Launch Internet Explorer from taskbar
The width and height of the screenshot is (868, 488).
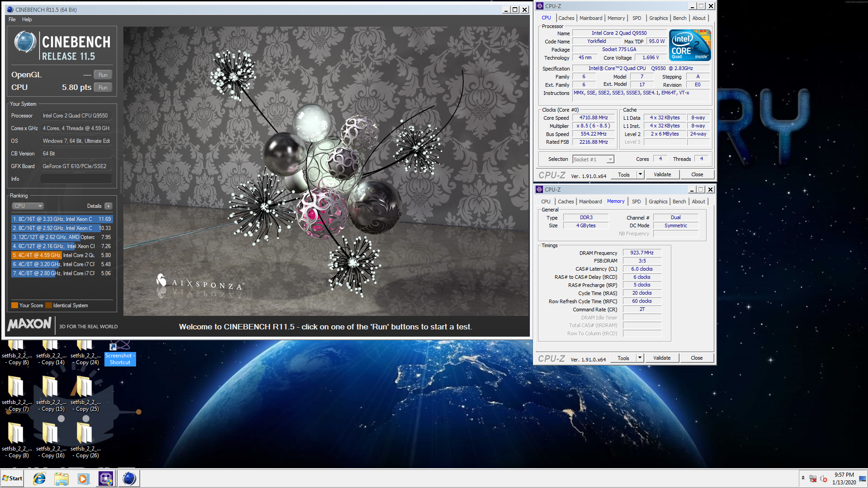[39, 479]
